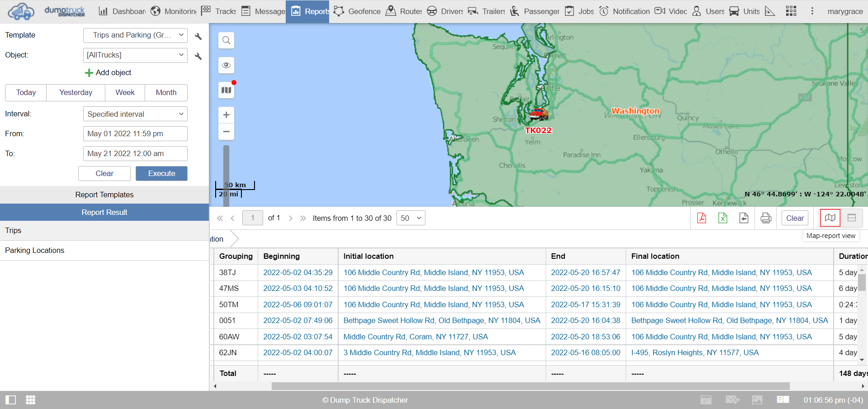Open map layers selector icon
This screenshot has width=868, height=409.
click(226, 90)
